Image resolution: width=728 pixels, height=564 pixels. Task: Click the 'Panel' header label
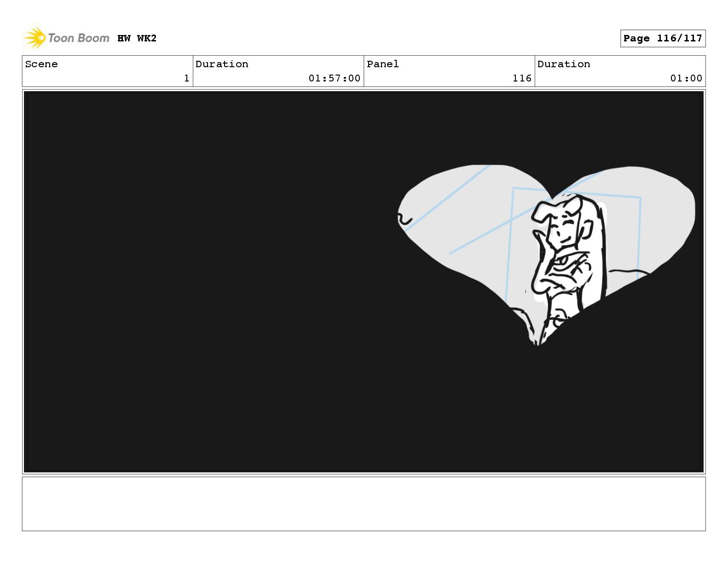pyautogui.click(x=383, y=64)
